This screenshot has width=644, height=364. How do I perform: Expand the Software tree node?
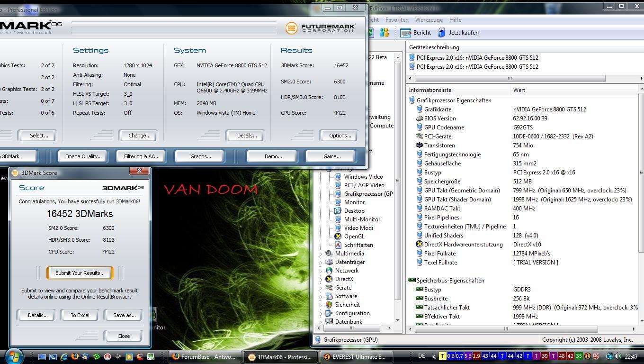coord(321,296)
